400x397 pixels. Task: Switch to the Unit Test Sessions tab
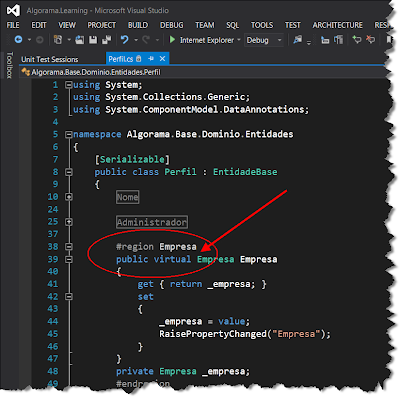50,59
